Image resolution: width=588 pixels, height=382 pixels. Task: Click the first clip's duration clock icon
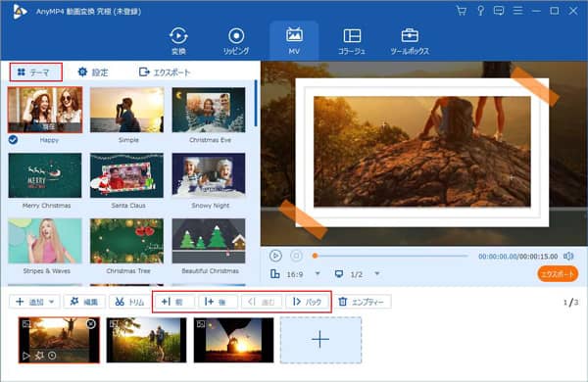point(52,356)
